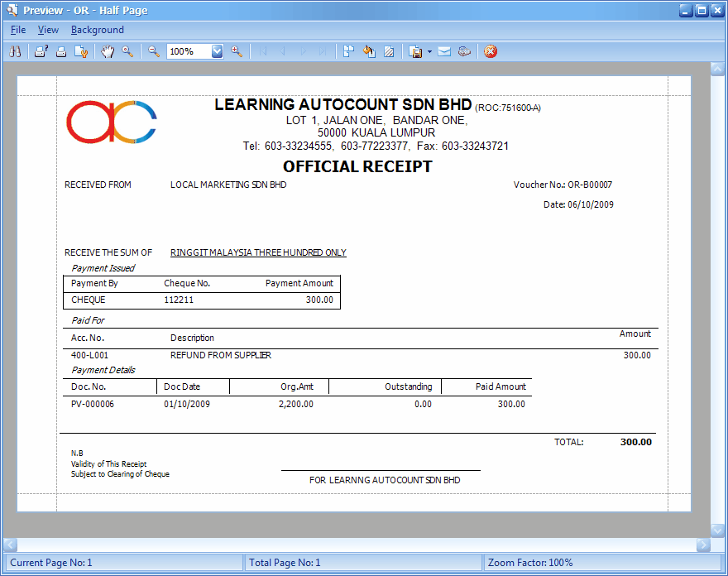The width and height of the screenshot is (728, 576).
Task: Click the Multiple Pages layout icon
Action: [x=348, y=51]
